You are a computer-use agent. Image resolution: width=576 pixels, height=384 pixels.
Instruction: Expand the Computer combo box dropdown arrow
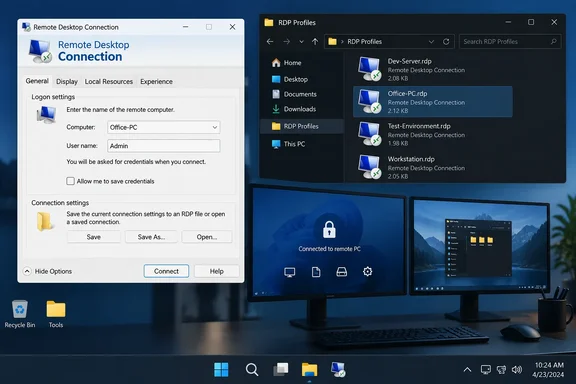point(215,127)
